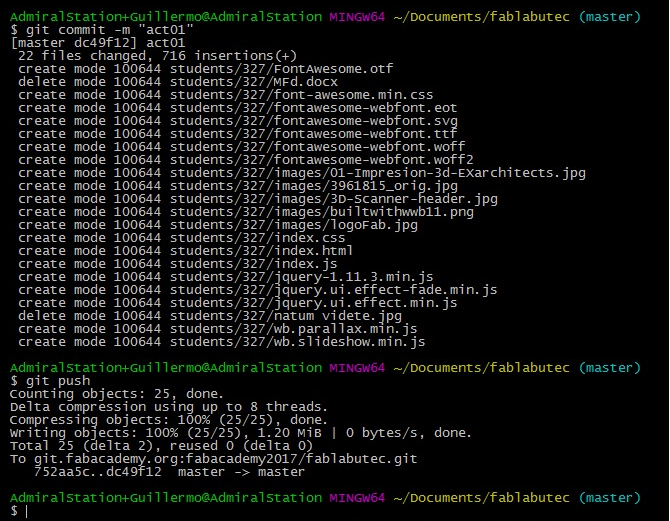Click the deleted MFd.docx line
The width and height of the screenshot is (670, 521).
178,82
